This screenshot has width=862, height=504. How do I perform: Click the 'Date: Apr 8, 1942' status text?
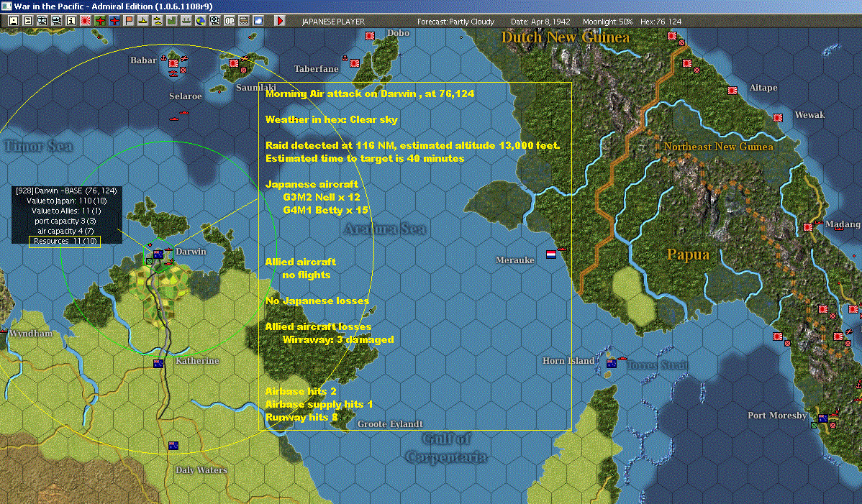pyautogui.click(x=540, y=22)
